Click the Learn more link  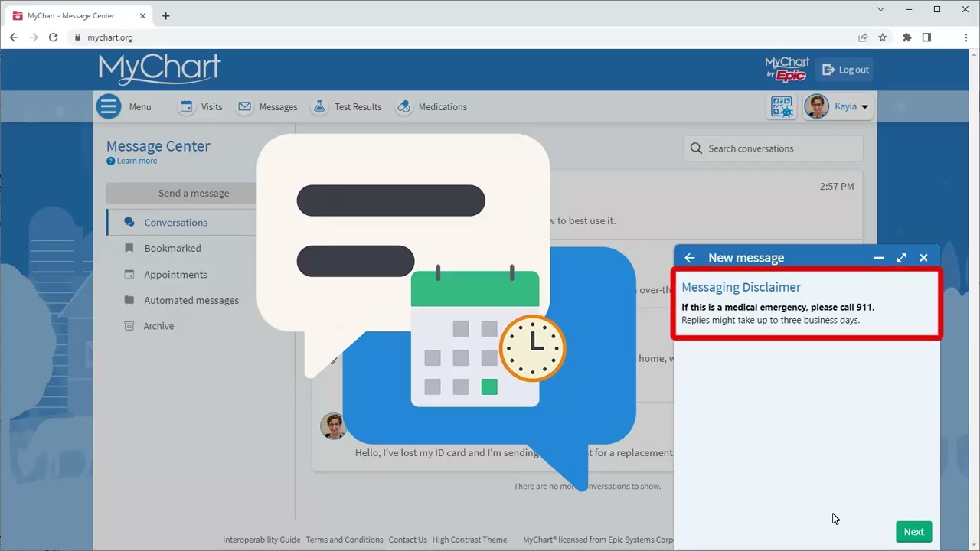tap(137, 161)
